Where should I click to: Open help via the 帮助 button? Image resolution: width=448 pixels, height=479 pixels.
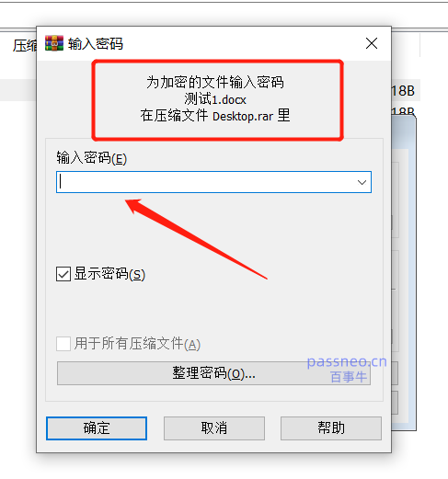[x=331, y=428]
